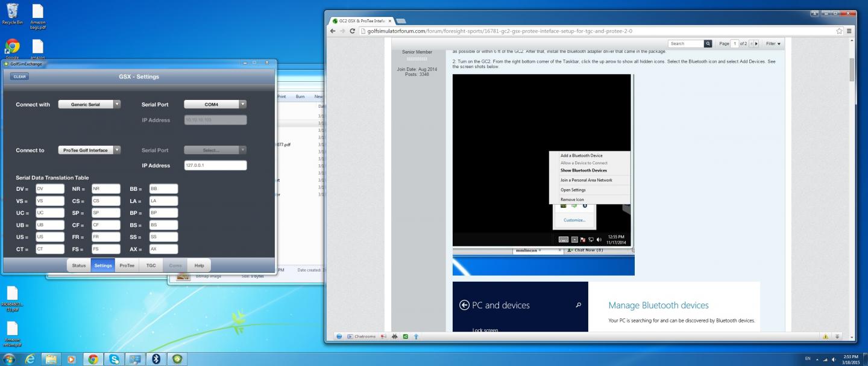
Task: Select the ProTee tab in GSX
Action: point(127,265)
